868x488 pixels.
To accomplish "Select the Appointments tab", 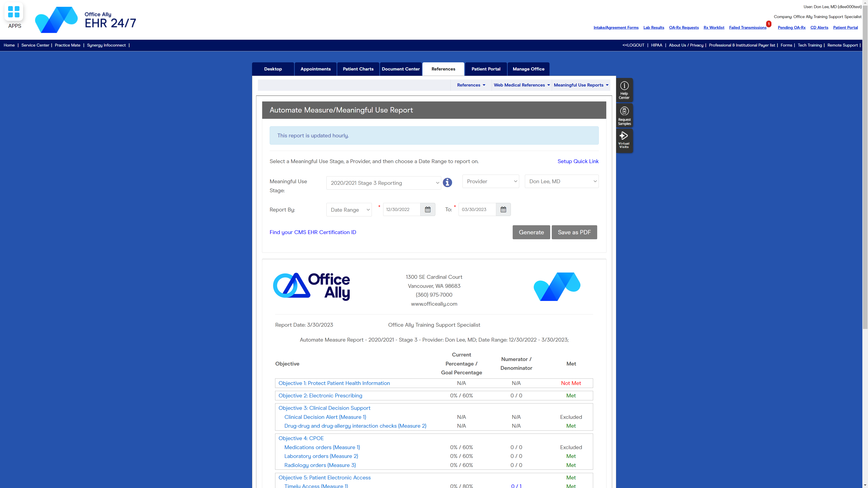I will (x=315, y=69).
